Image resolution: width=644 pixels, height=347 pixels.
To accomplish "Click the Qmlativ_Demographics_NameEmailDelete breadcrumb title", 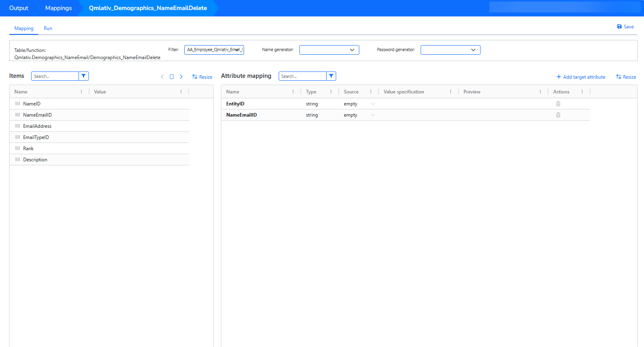I will (x=148, y=8).
